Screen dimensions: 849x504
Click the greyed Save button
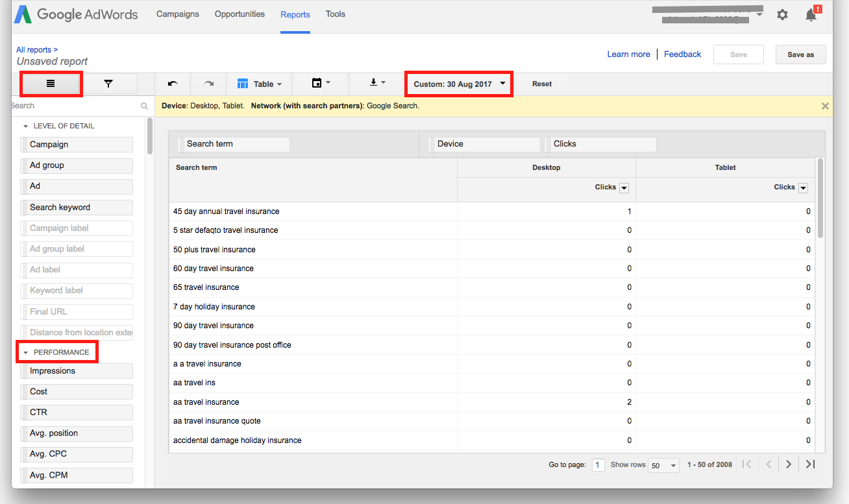click(739, 54)
